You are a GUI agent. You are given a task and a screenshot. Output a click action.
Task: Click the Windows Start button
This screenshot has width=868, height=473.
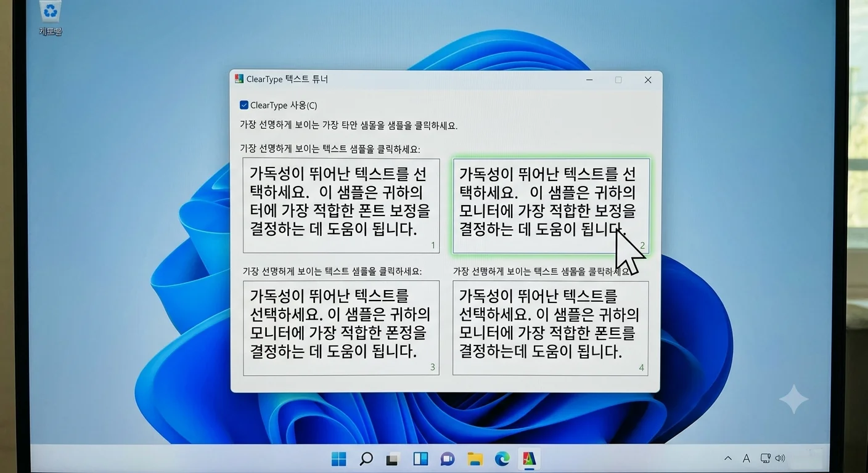[339, 459]
